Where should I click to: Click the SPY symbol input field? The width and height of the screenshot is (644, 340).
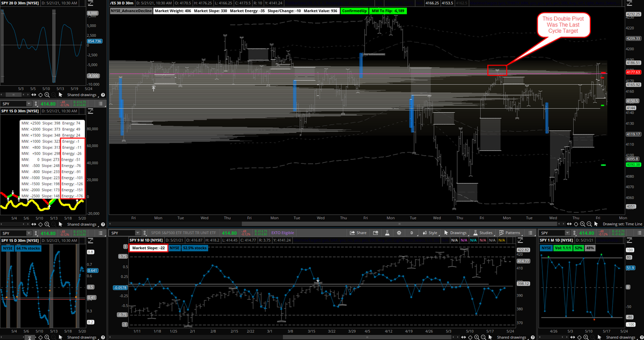(122, 233)
